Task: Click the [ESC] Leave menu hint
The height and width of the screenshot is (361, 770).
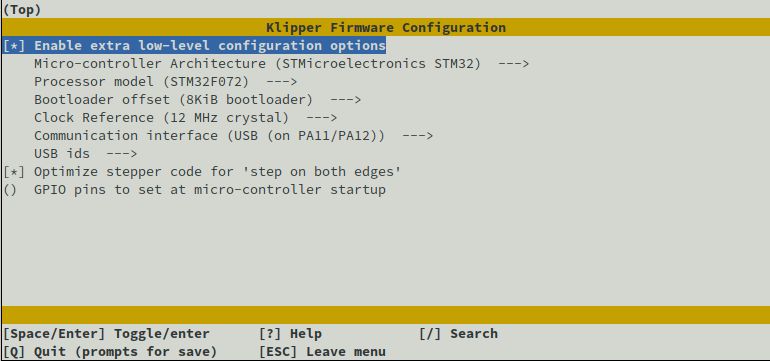Action: coord(322,352)
